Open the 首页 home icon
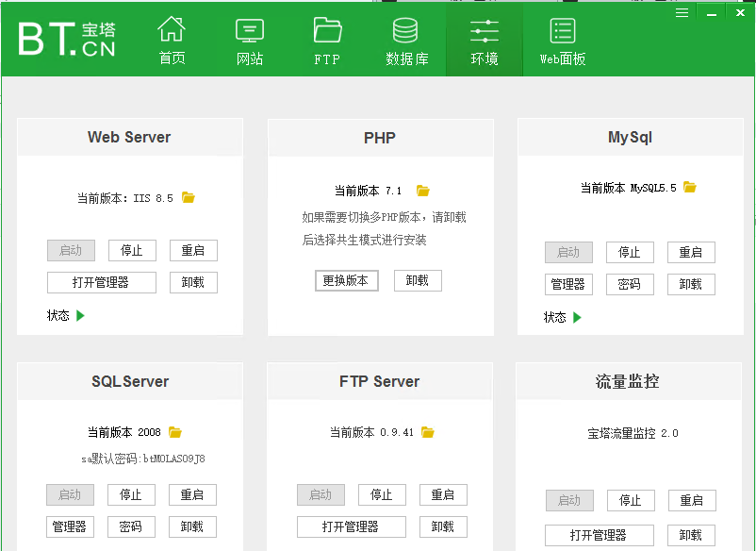Screen dimensions: 756x551 [173, 41]
